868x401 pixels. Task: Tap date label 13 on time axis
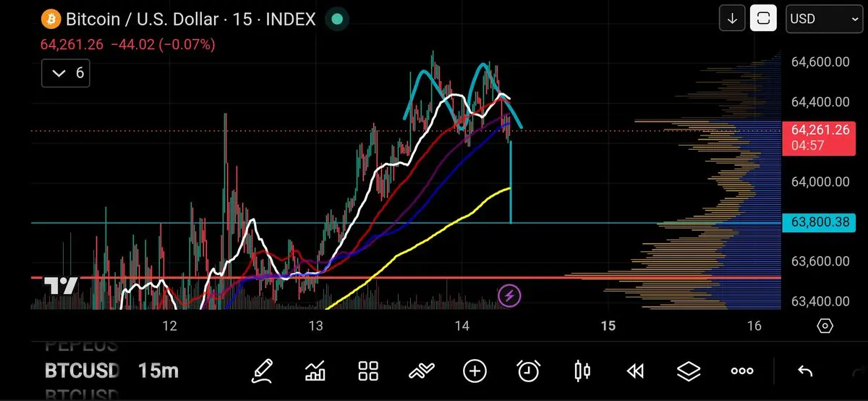click(x=315, y=326)
